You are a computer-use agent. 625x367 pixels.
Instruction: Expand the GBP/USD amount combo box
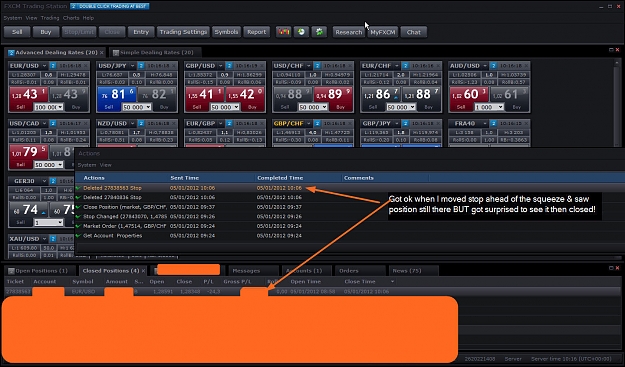[236, 107]
